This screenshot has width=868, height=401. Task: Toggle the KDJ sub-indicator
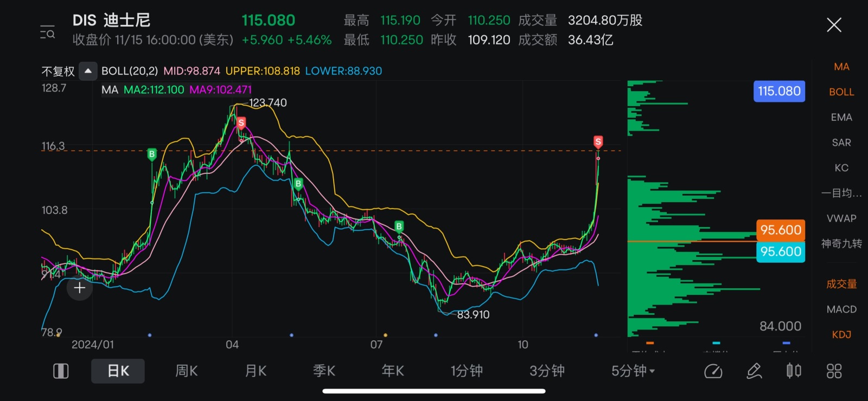coord(841,335)
